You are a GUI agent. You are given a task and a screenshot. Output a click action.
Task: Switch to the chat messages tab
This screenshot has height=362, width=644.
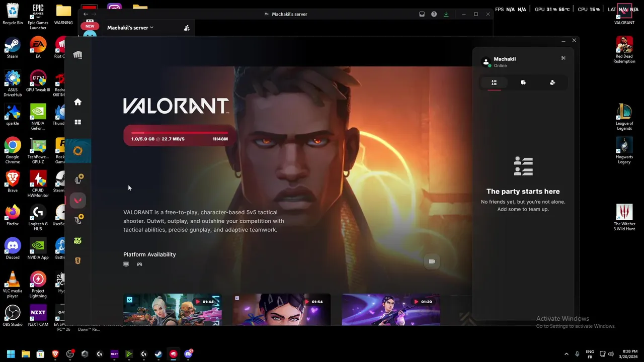tap(523, 82)
